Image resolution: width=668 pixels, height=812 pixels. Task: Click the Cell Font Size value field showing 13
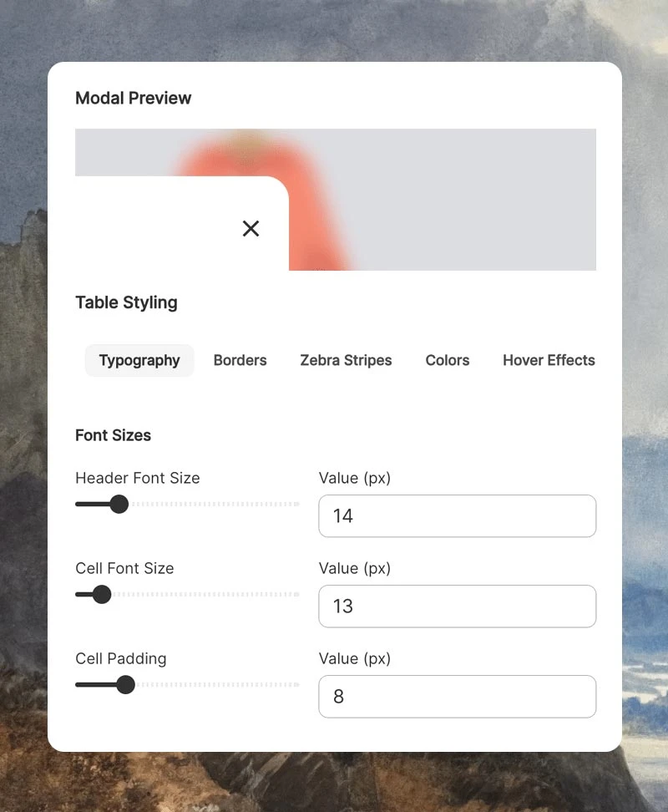[457, 606]
